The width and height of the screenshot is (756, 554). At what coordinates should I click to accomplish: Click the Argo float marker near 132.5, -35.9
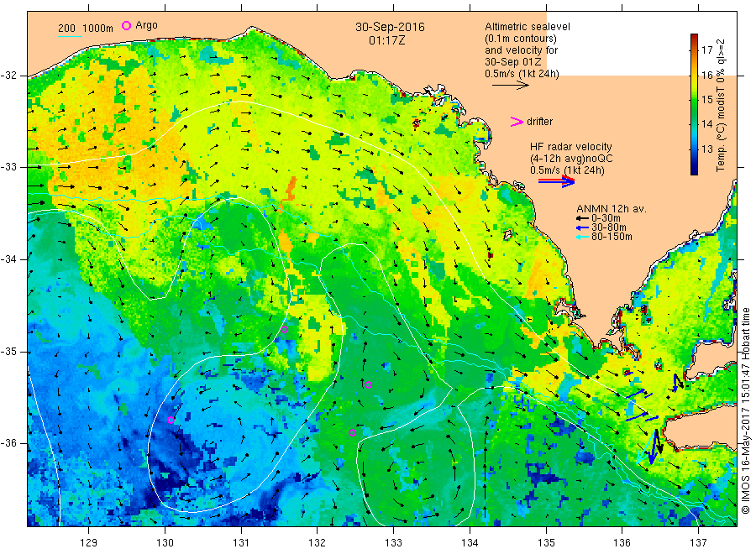coord(353,432)
